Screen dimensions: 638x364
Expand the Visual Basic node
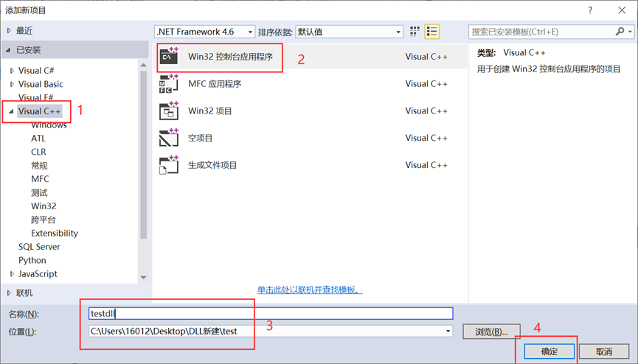(x=13, y=84)
